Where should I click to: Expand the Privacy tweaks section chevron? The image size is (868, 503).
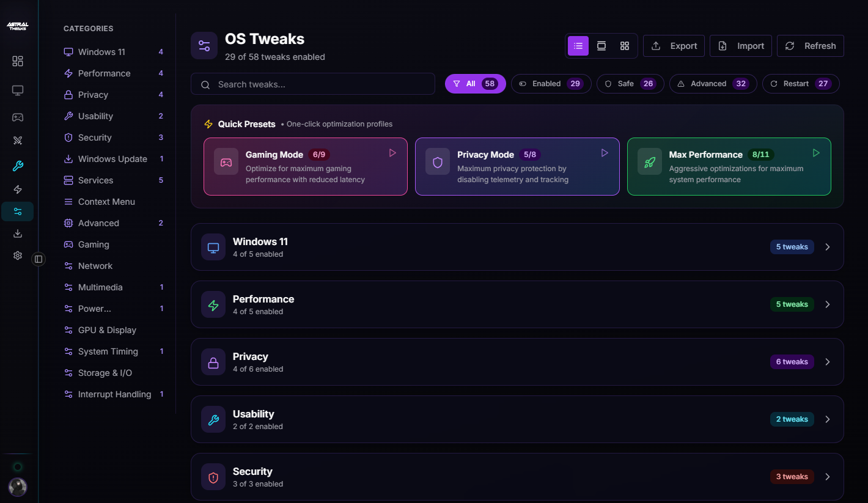(828, 362)
